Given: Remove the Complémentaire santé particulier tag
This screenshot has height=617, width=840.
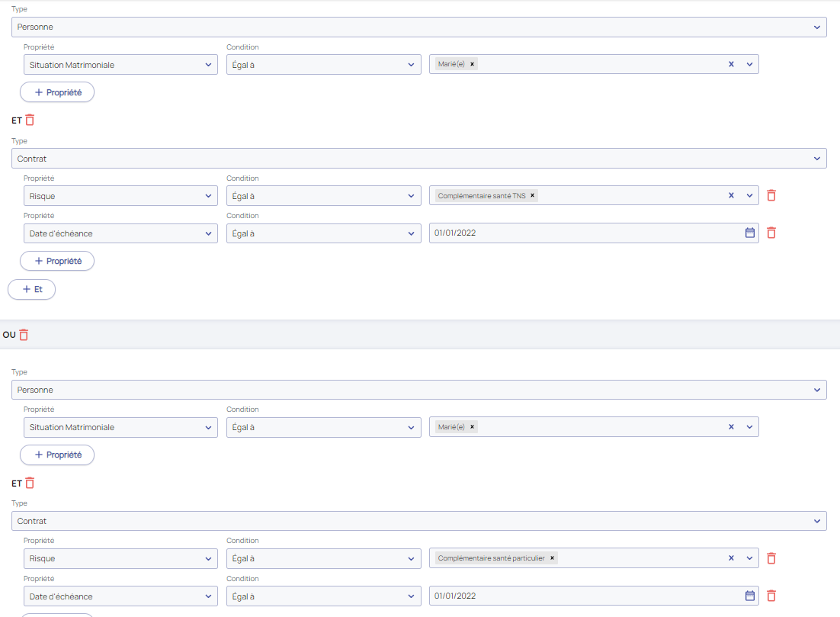Looking at the screenshot, I should 553,558.
